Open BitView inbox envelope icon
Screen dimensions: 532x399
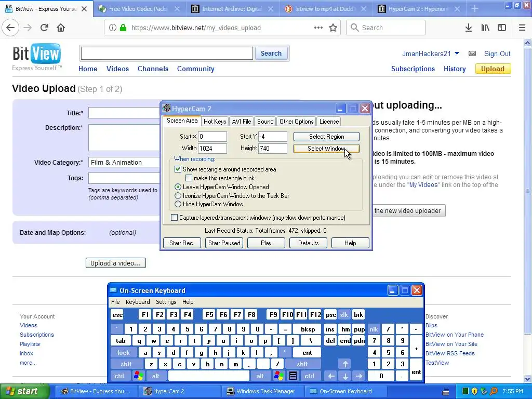point(472,54)
